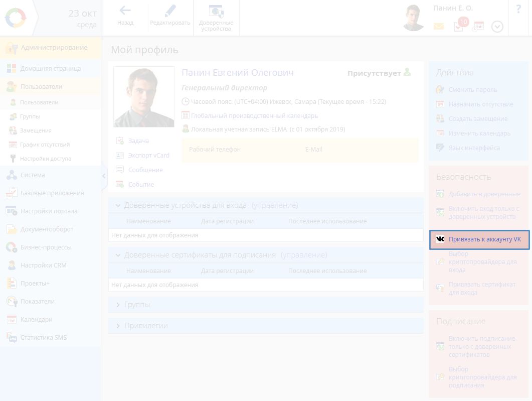Create a Задача for this user
This screenshot has height=401, width=532.
[x=138, y=141]
